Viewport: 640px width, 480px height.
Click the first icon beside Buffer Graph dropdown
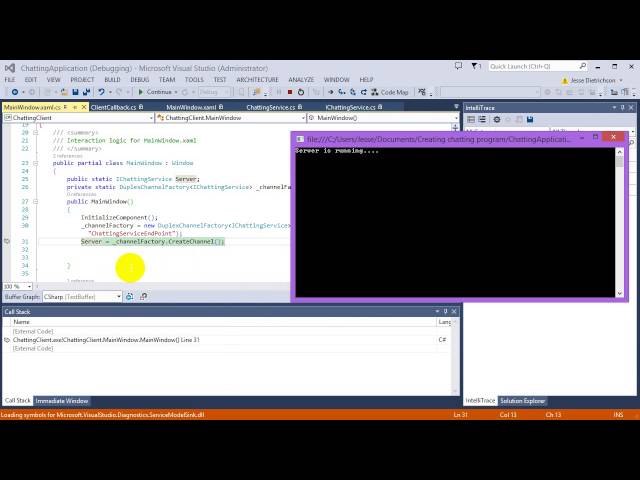tap(129, 297)
